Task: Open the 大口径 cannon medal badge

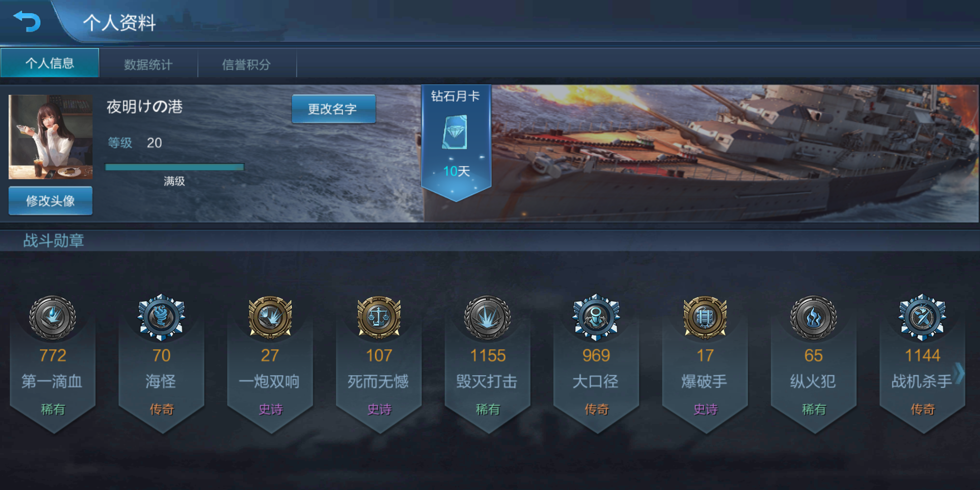Action: click(596, 317)
